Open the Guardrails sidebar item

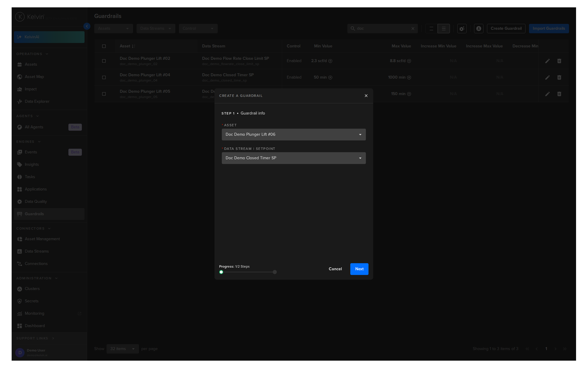click(x=49, y=214)
